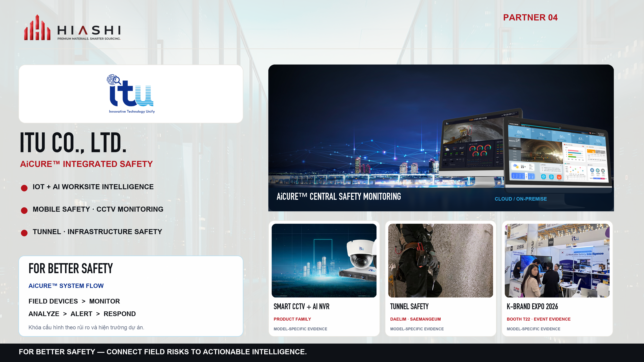
Task: Click the HIASHI red building logo
Action: [x=37, y=27]
